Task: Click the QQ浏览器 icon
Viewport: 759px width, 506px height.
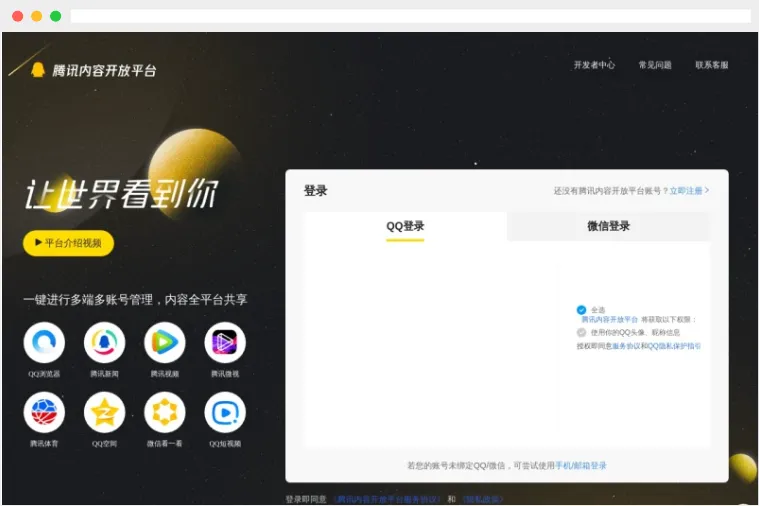Action: pyautogui.click(x=44, y=342)
